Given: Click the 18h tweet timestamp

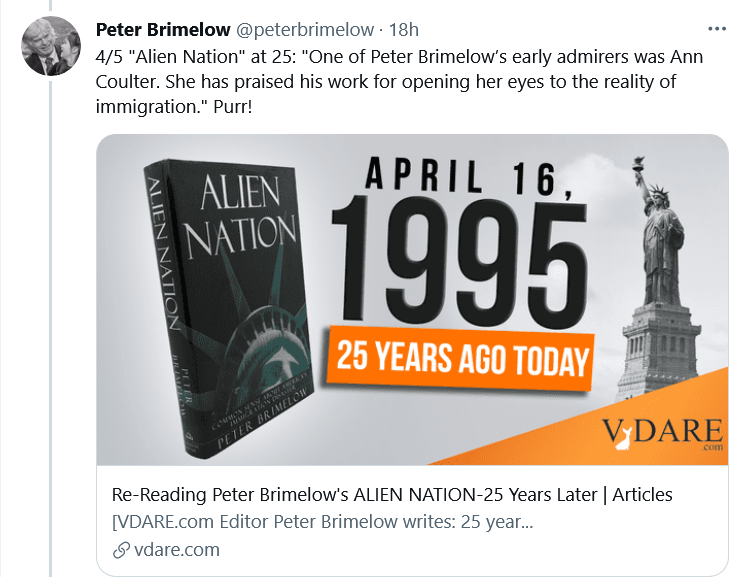Looking at the screenshot, I should pyautogui.click(x=406, y=29).
